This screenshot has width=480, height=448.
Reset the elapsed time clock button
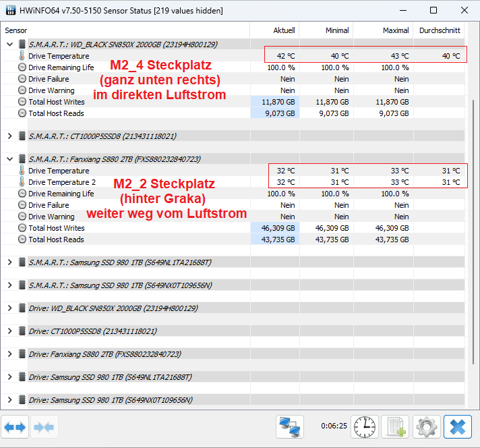coord(365,427)
